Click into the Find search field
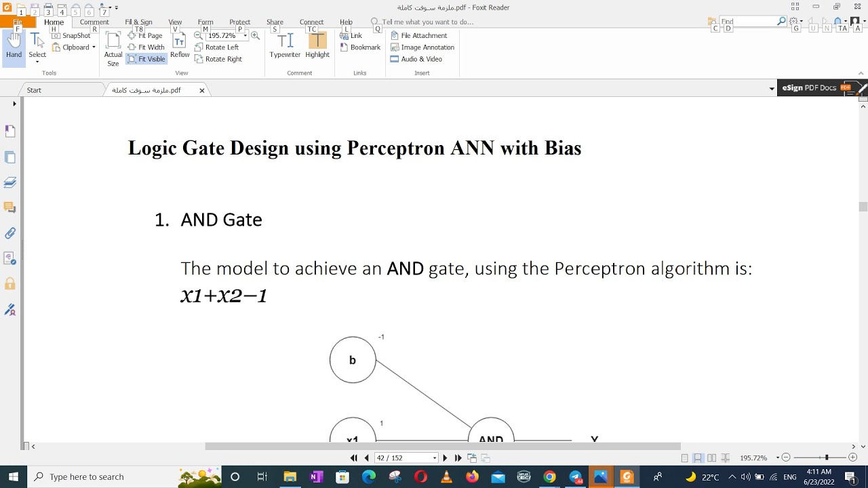This screenshot has width=868, height=488. pyautogui.click(x=747, y=22)
